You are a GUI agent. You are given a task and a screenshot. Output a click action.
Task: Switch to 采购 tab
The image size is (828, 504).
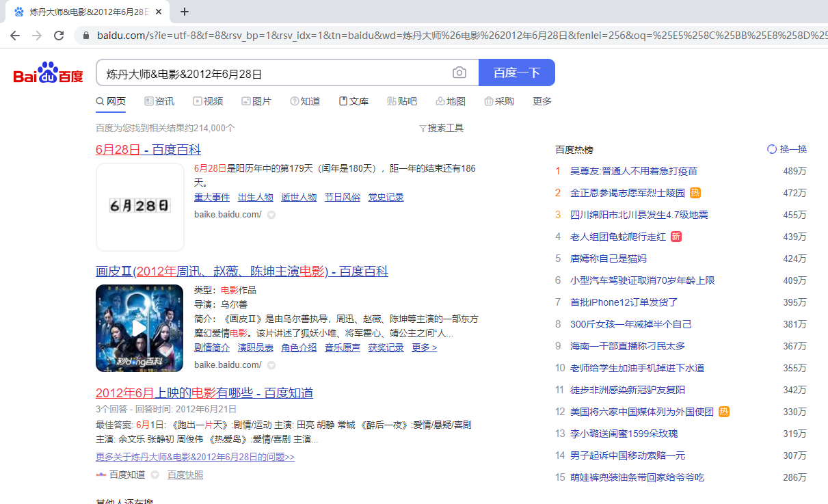coord(499,101)
